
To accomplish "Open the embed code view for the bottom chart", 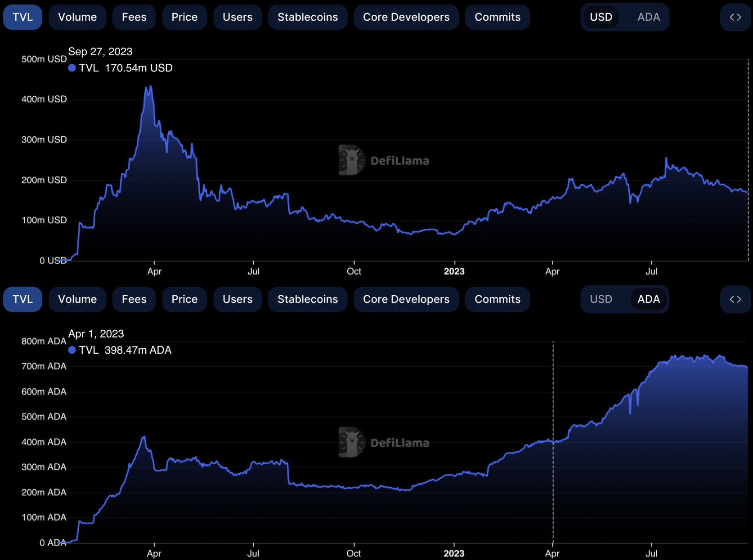I will [x=735, y=299].
